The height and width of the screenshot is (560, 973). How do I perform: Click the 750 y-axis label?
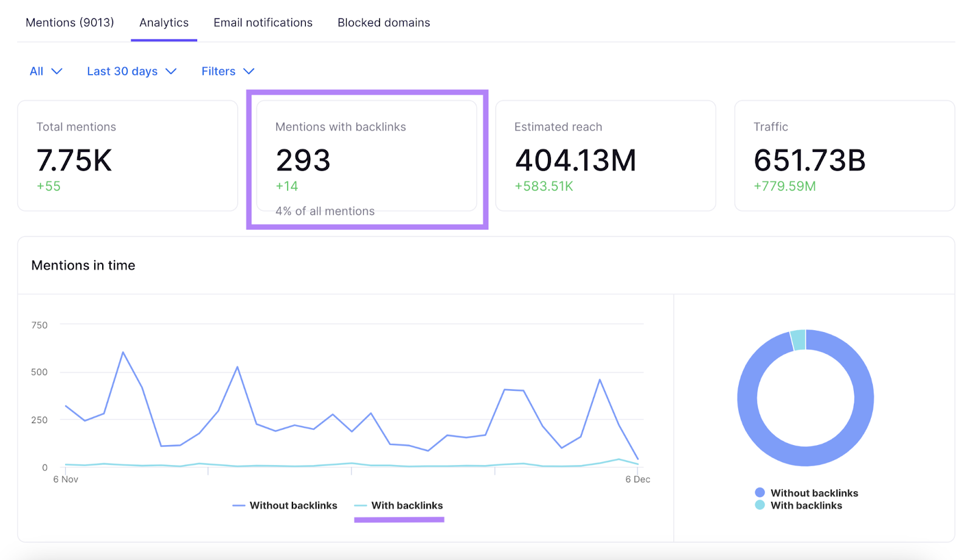point(40,325)
